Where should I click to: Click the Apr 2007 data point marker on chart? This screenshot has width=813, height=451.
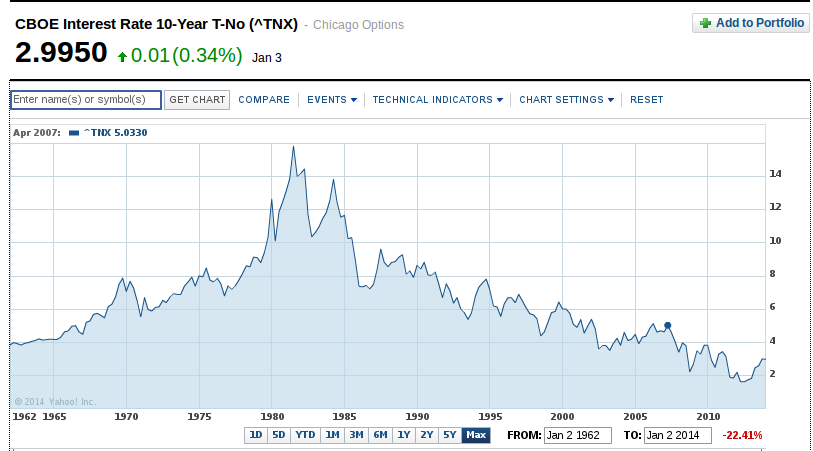click(x=668, y=326)
